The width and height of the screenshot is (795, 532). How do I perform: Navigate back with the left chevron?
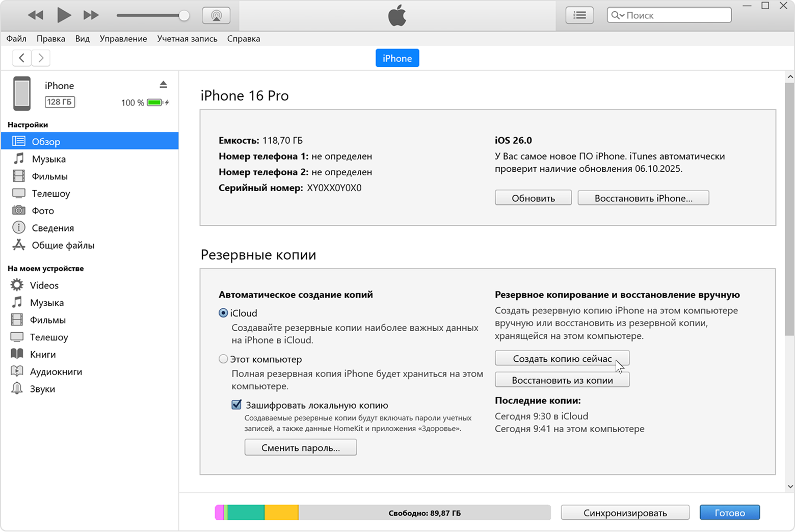[21, 58]
